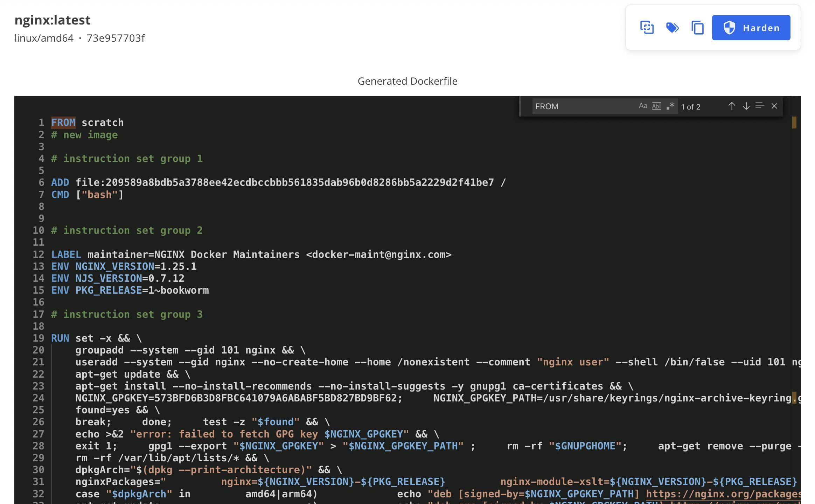Click 'rm -rf /var/lib/apt/lists/*' line

pos(157,458)
